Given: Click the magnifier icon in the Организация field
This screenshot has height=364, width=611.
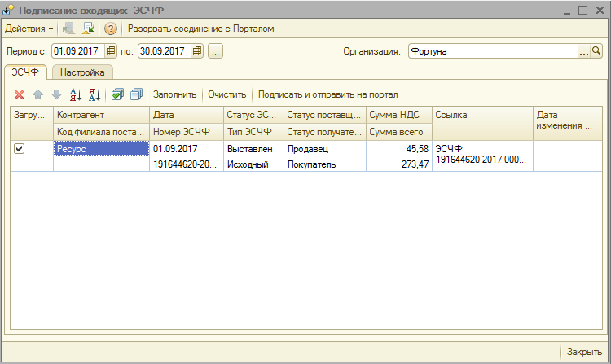Looking at the screenshot, I should pos(596,51).
